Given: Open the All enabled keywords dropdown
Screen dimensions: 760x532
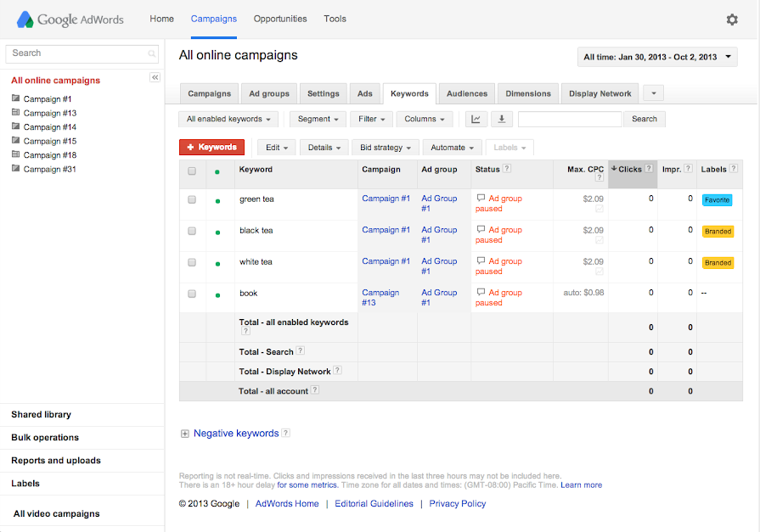Looking at the screenshot, I should (x=228, y=120).
